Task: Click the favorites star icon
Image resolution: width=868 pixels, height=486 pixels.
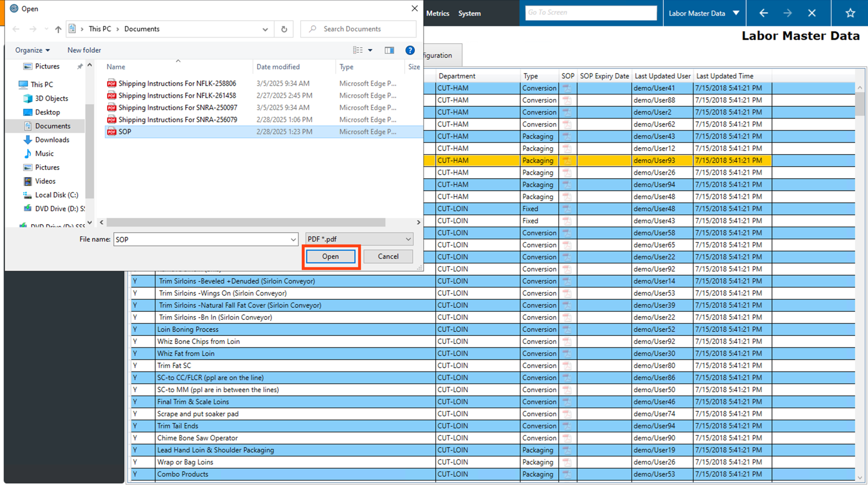Action: point(850,13)
